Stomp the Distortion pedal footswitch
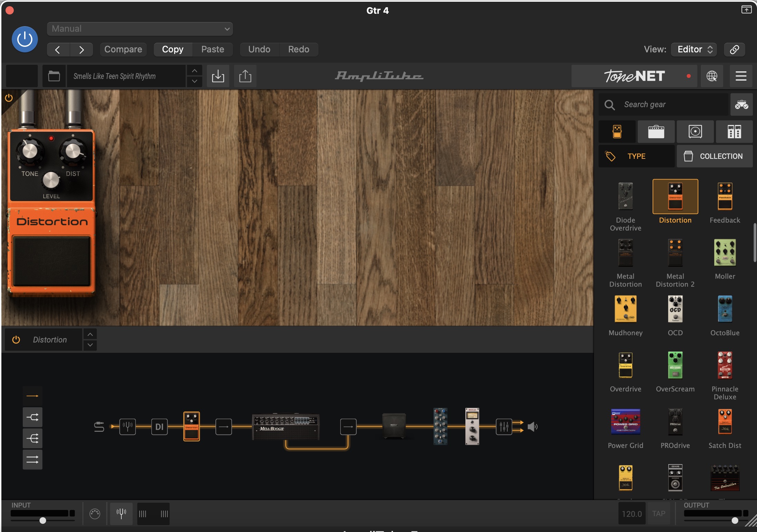 52,261
